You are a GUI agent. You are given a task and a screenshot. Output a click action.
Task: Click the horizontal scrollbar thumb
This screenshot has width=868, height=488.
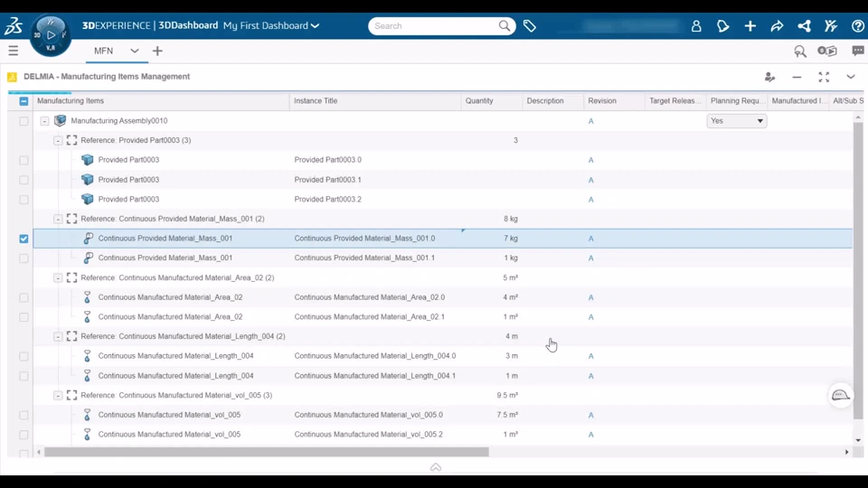[x=267, y=452]
